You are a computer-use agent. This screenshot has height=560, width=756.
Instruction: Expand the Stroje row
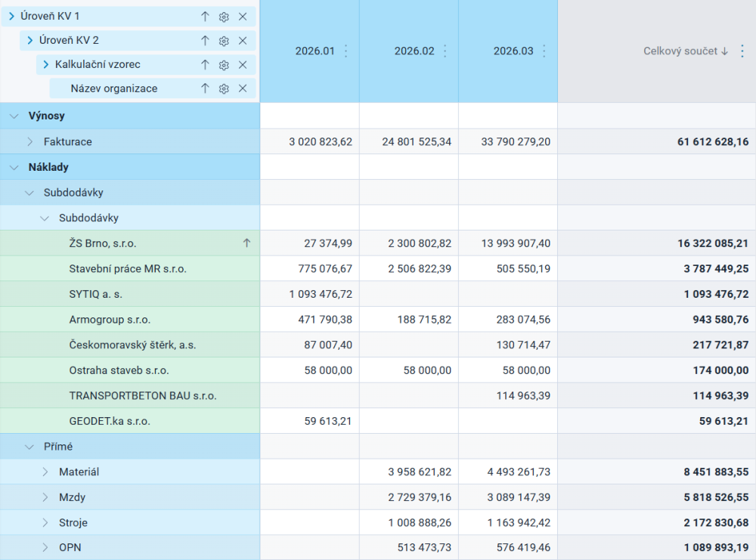pyautogui.click(x=45, y=523)
